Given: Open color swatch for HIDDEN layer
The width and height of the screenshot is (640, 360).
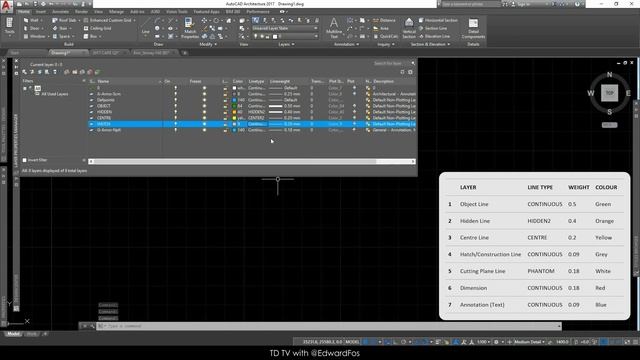Looking at the screenshot, I should [x=234, y=112].
